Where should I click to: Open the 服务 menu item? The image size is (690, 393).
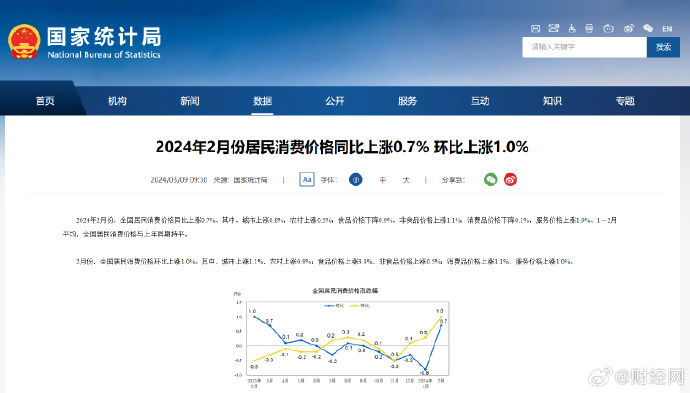[407, 101]
